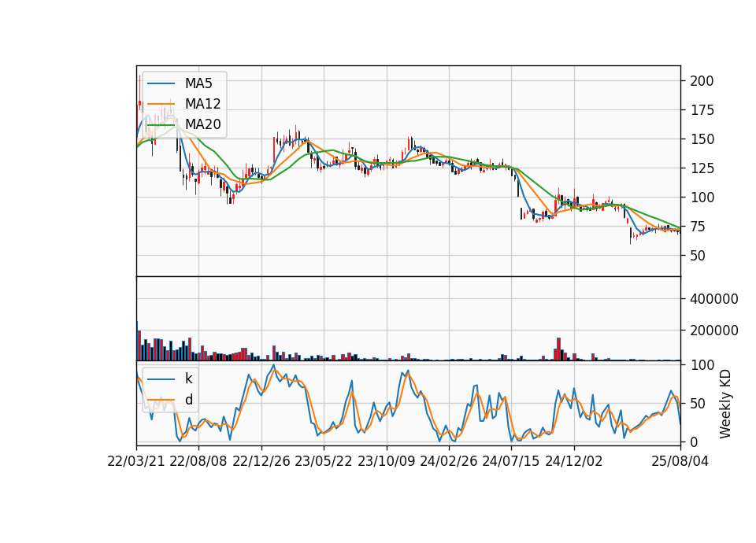Click the 25/08/04 date tick label
The image size is (756, 543).
(x=680, y=461)
